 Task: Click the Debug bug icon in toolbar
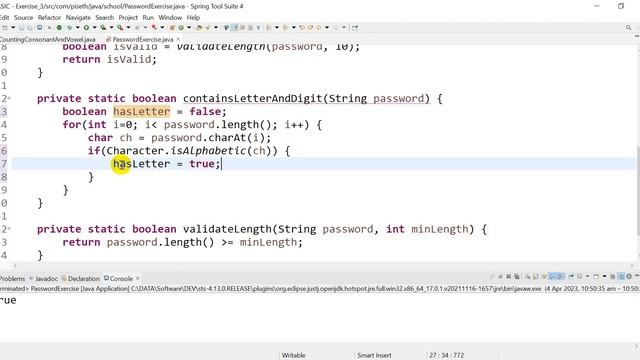[x=69, y=28]
